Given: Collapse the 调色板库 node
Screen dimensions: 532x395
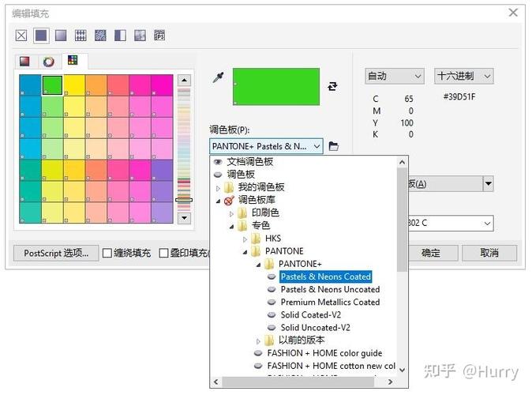Looking at the screenshot, I should (x=218, y=201).
